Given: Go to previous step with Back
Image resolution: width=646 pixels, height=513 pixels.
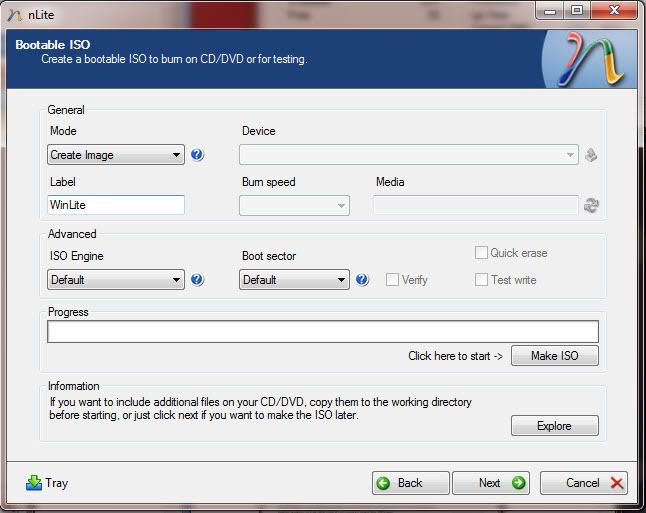Looking at the screenshot, I should [x=410, y=483].
